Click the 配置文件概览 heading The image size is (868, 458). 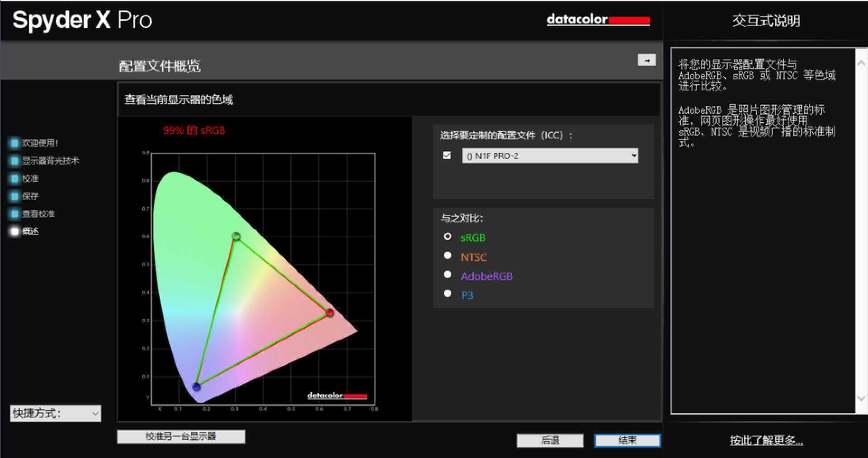(160, 66)
